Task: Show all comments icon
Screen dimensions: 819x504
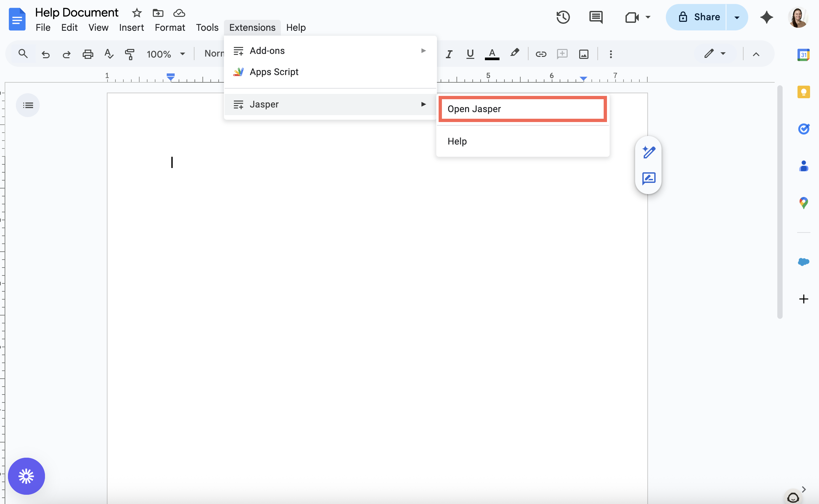Action: (596, 17)
